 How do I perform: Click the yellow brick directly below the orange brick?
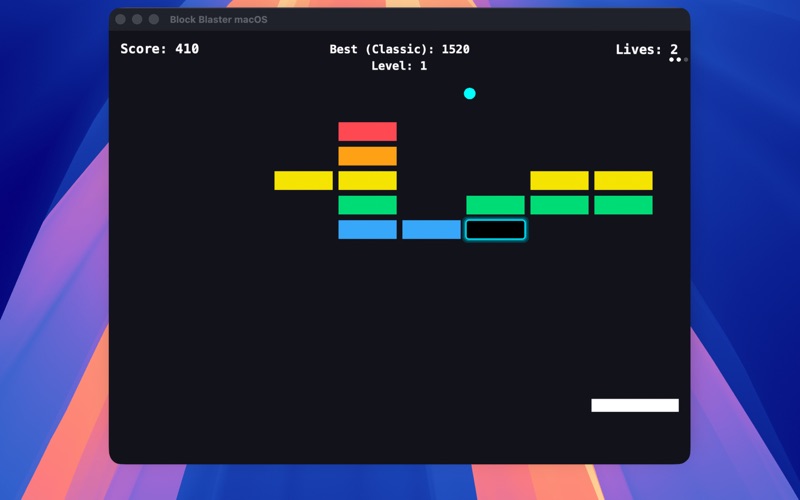(367, 181)
